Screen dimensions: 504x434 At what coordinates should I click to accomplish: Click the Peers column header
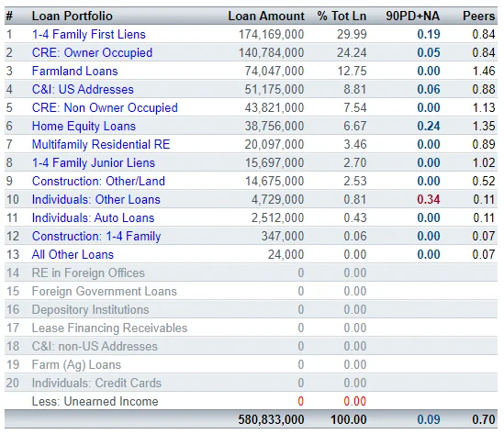click(x=479, y=16)
